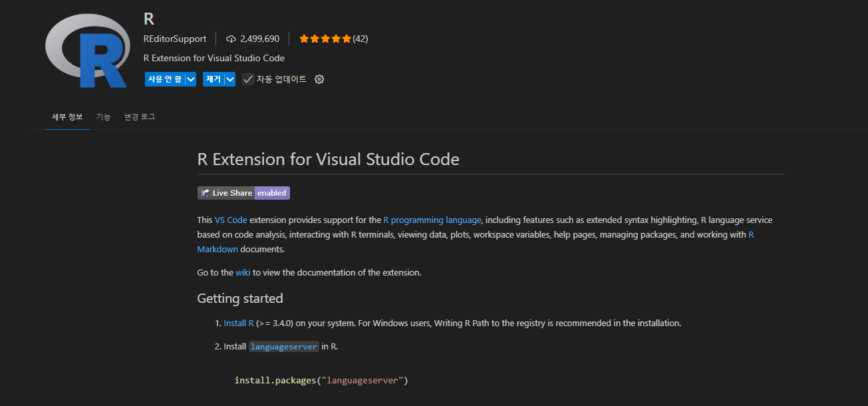Switch to the 기능 tab
Viewport: 868px width, 406px height.
tap(103, 116)
